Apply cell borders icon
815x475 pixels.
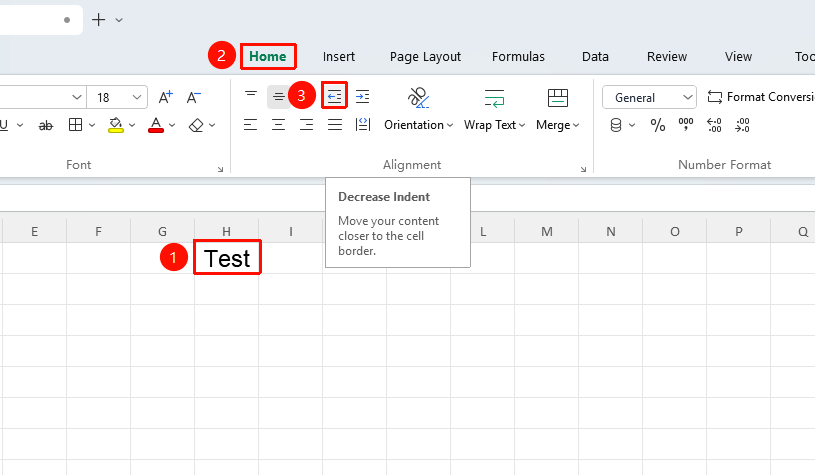pos(75,125)
